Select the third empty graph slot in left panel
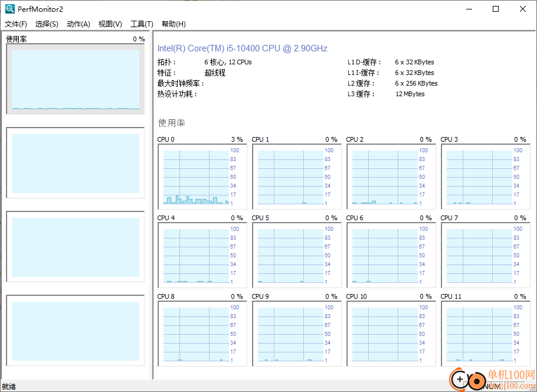Image resolution: width=537 pixels, height=392 pixels. [76, 247]
